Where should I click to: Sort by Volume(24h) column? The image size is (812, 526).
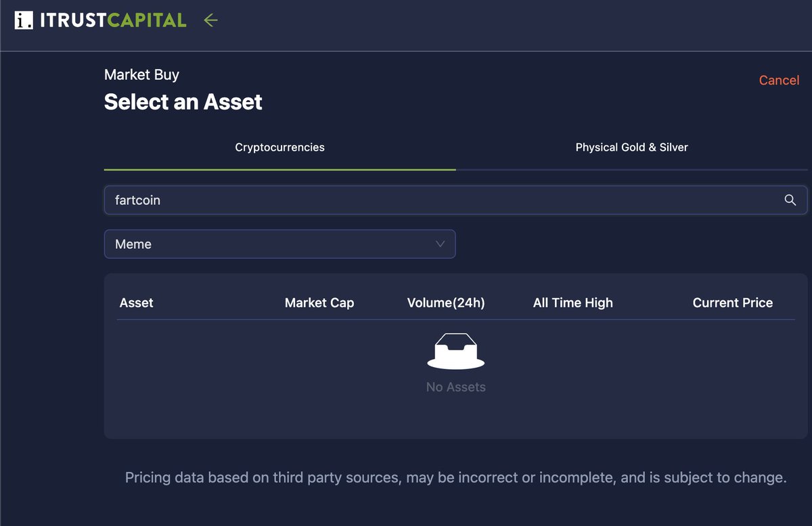click(x=446, y=303)
